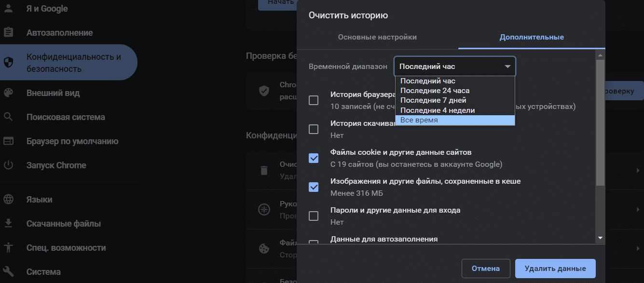
Task: Click the download icon for Скачанные файлы
Action: (x=8, y=224)
